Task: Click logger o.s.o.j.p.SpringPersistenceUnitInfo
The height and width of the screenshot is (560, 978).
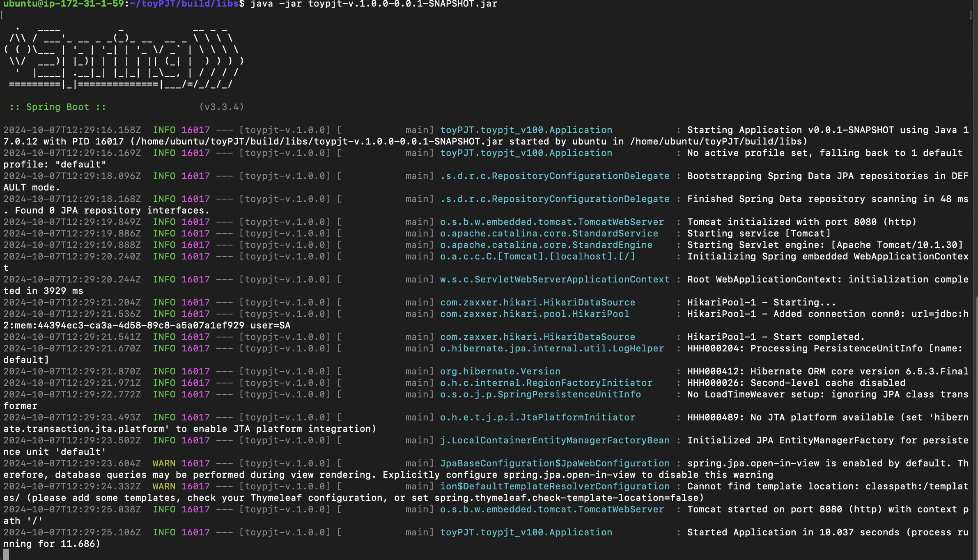Action: tap(540, 395)
